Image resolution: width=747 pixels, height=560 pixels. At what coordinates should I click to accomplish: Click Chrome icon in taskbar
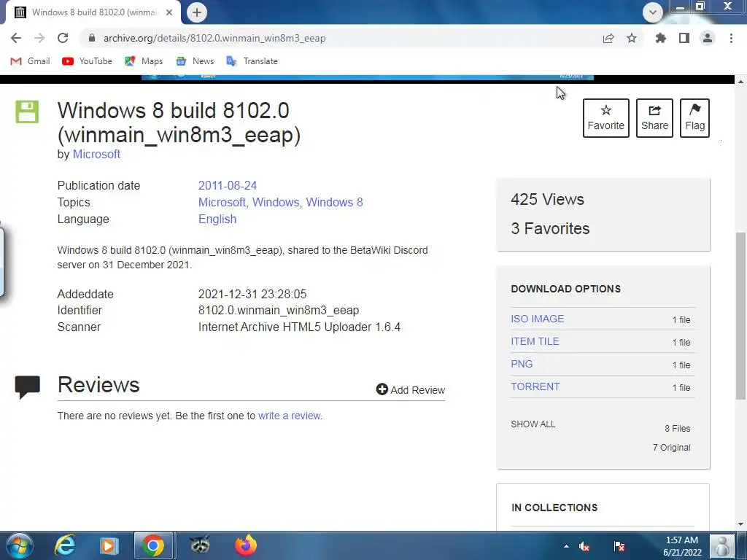[153, 545]
